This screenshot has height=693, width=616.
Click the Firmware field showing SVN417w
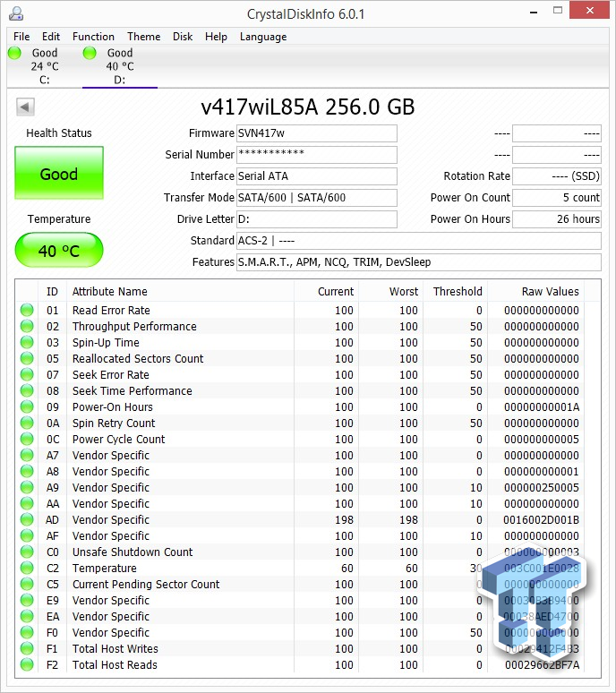[316, 133]
